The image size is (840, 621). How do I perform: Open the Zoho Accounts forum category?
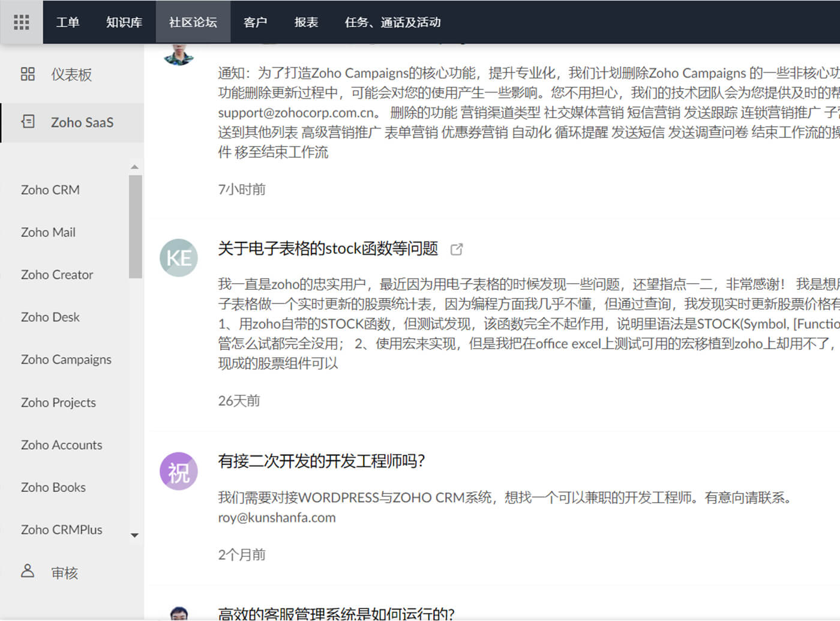coord(61,445)
